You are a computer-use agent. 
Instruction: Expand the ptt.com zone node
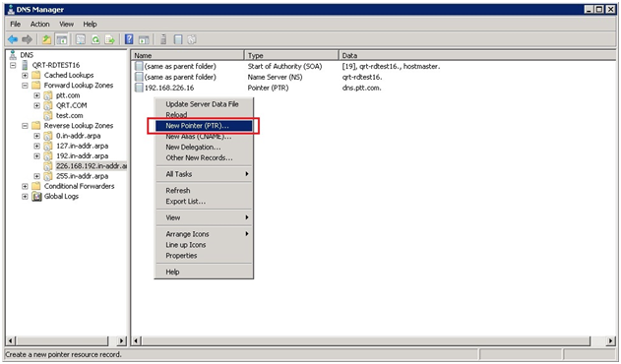36,95
